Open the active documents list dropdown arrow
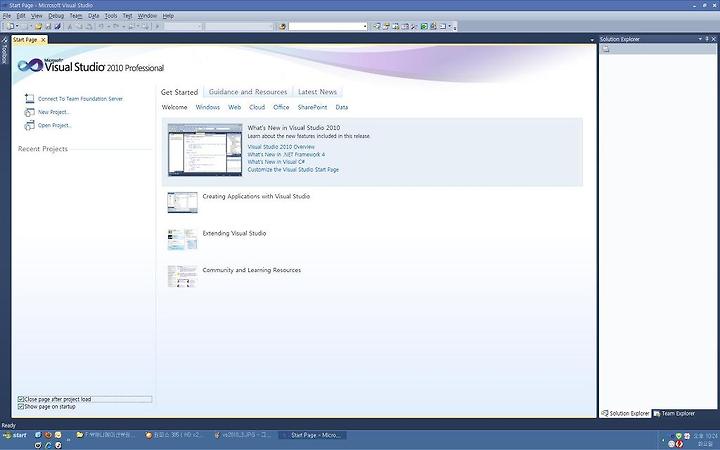Viewport: 720px width, 450px height. click(592, 40)
